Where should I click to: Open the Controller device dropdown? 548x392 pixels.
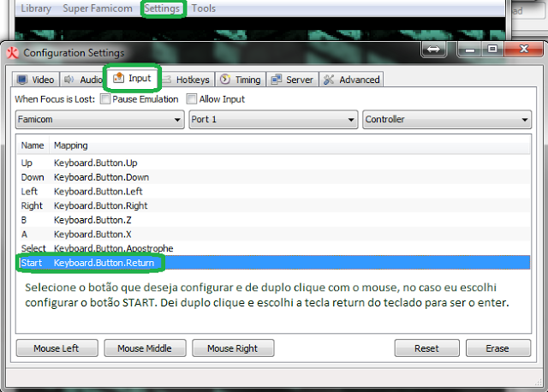[447, 120]
